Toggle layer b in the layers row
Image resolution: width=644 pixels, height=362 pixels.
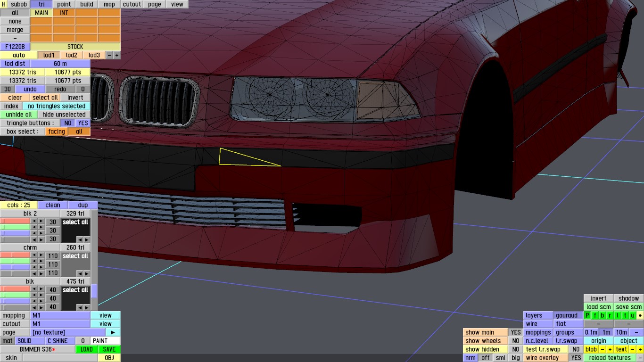pos(603,315)
